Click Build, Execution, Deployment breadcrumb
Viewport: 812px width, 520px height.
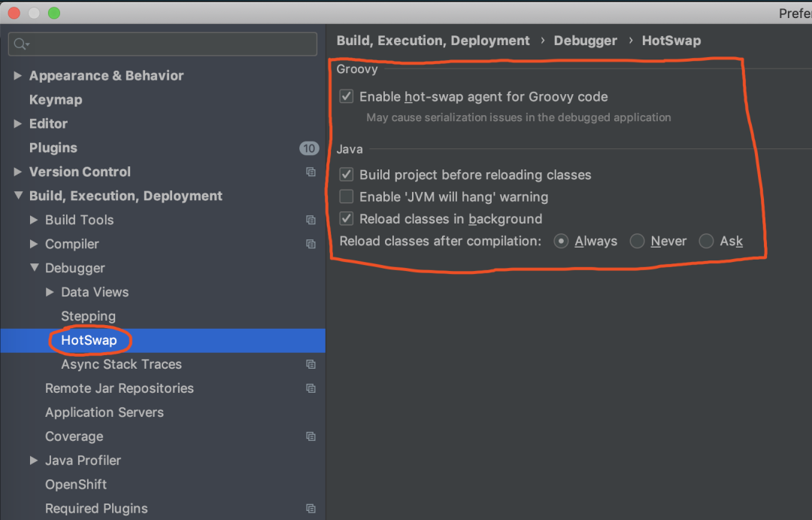(x=433, y=41)
